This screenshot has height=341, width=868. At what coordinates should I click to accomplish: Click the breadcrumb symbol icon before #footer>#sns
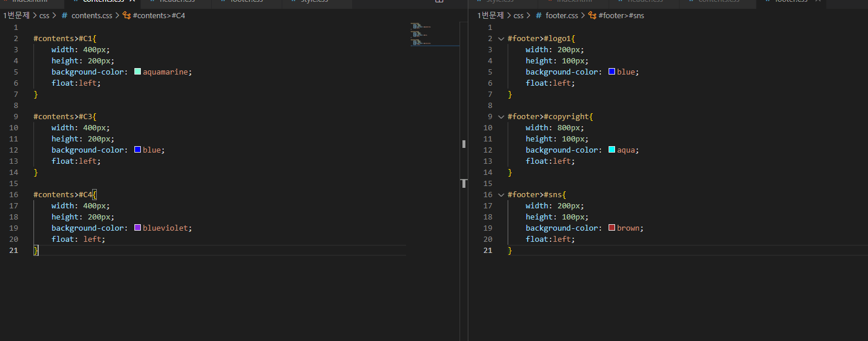pyautogui.click(x=592, y=15)
